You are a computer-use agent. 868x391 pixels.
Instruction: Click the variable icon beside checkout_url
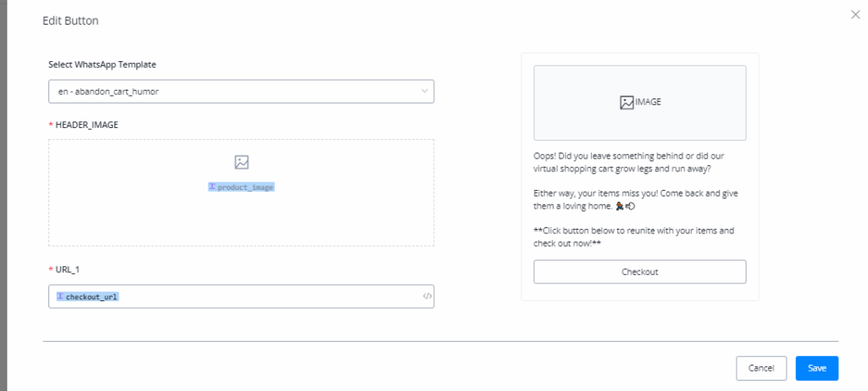tap(60, 296)
